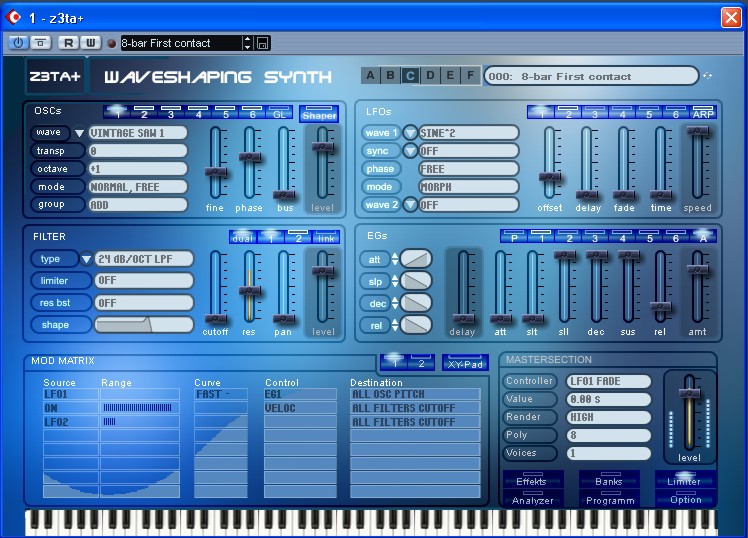
Task: Select bank D
Action: pos(430,75)
